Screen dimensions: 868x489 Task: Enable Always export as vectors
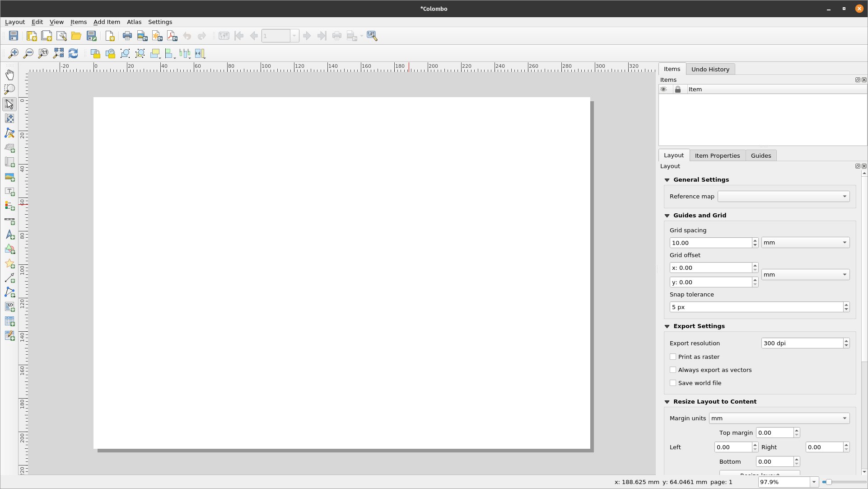point(672,370)
